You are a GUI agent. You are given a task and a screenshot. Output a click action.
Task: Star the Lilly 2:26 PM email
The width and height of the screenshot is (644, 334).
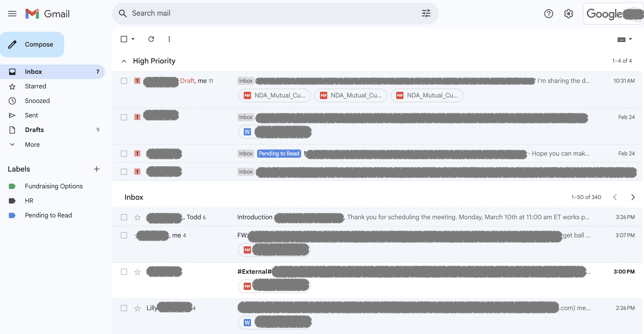click(x=137, y=308)
